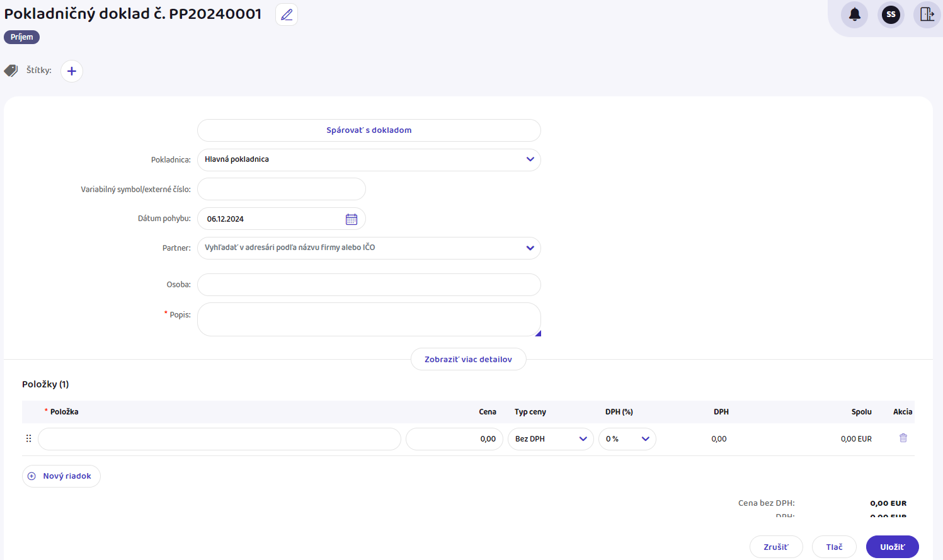The image size is (943, 560).
Task: Open the SS user profile avatar
Action: 891,14
